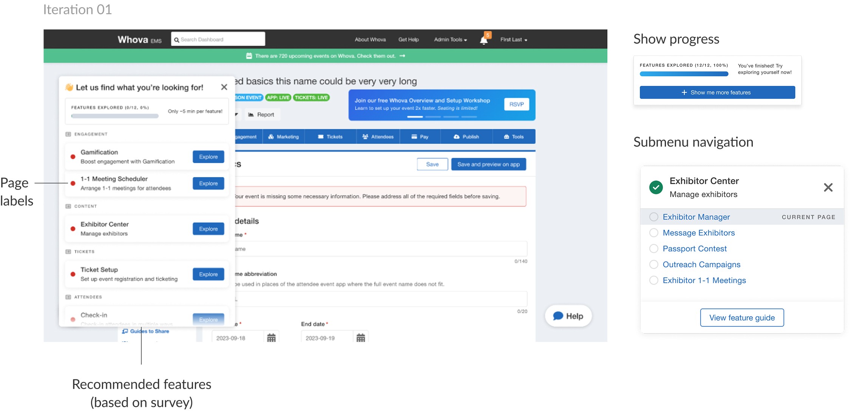Click the notification bell icon
Viewport: 868px width, 411px height.
click(x=483, y=40)
